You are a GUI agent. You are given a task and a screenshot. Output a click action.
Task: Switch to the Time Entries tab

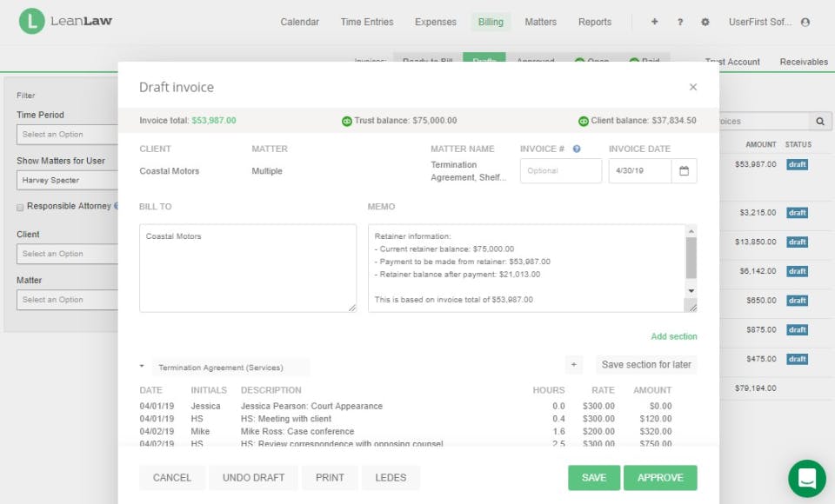coord(367,22)
